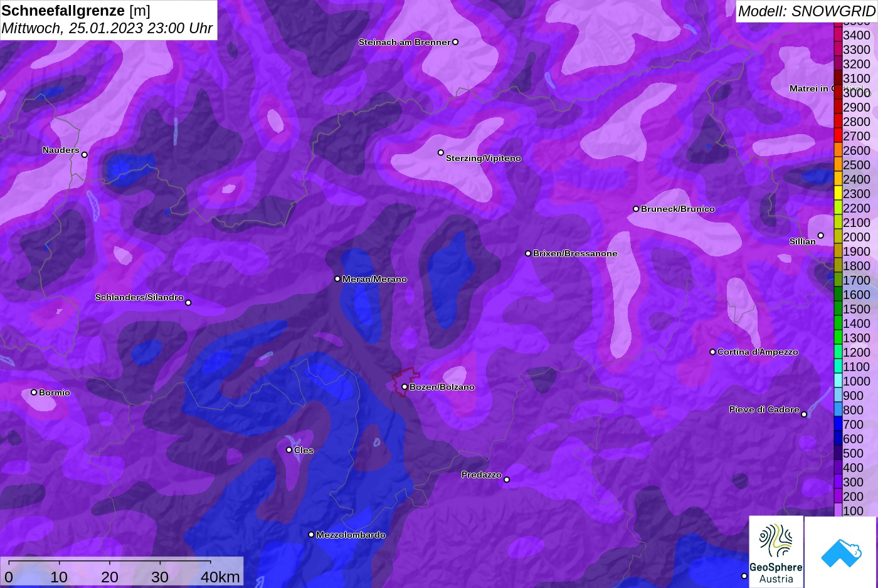Select the Bozen/Bolzano city marker

[405, 387]
